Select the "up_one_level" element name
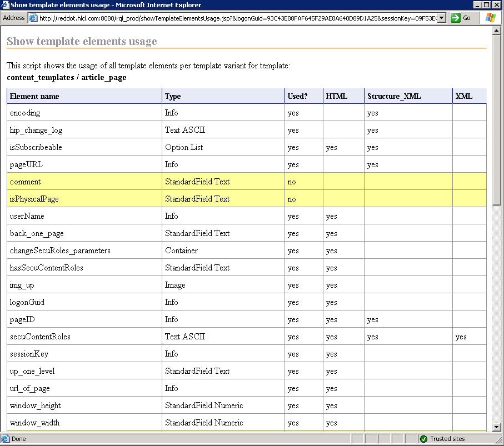The width and height of the screenshot is (504, 446). [32, 371]
